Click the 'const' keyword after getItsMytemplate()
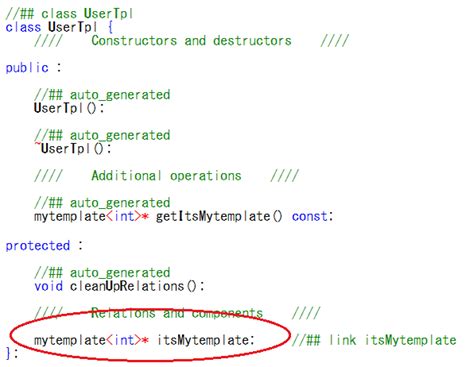Screen dimensions: 474x367 point(310,216)
